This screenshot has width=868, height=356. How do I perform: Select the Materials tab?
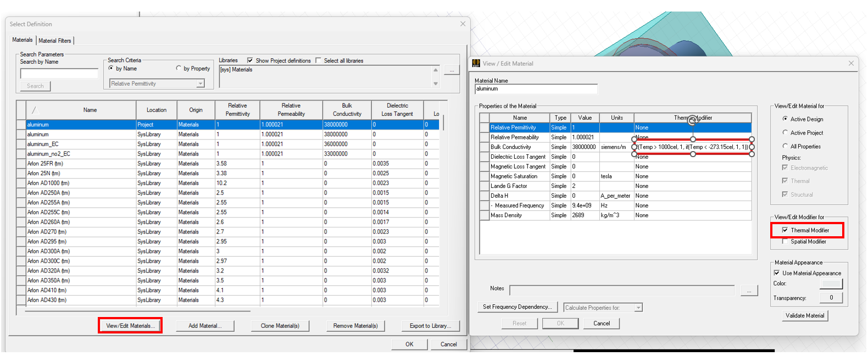click(23, 40)
